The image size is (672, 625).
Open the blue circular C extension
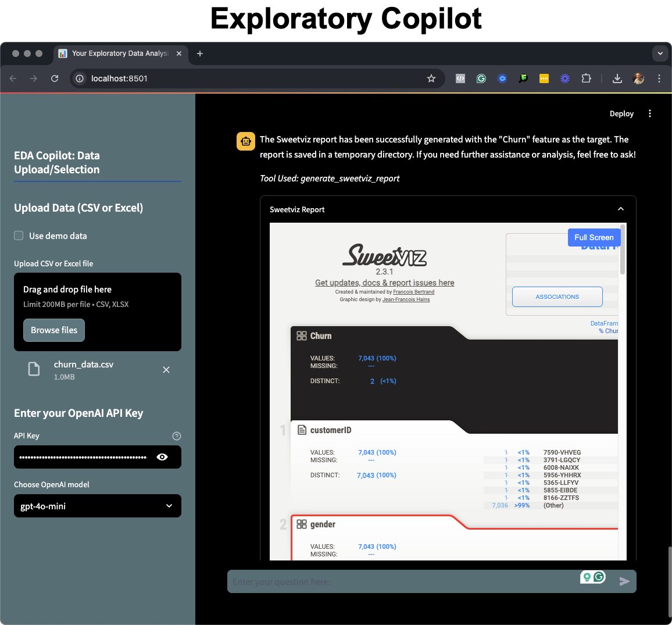pos(502,78)
